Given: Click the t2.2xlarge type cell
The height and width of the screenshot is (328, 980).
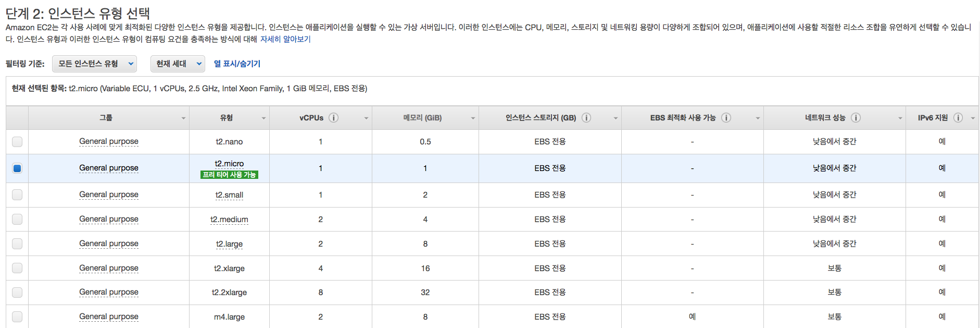Looking at the screenshot, I should (x=229, y=293).
